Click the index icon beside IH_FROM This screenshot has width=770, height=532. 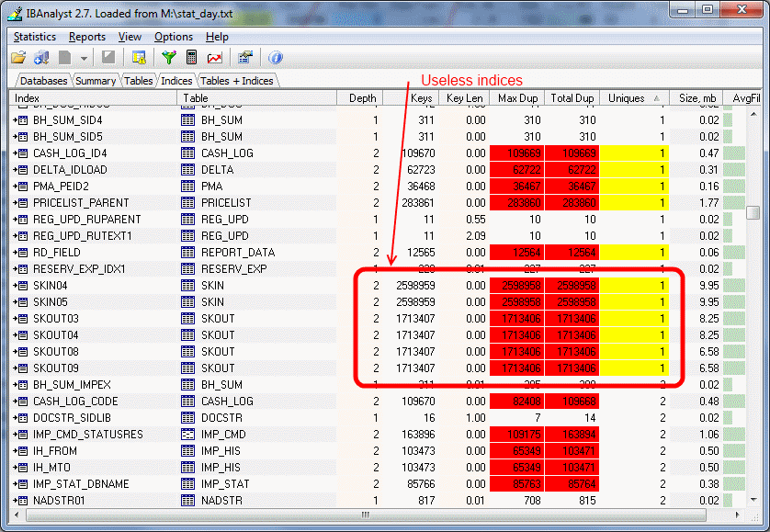point(22,451)
